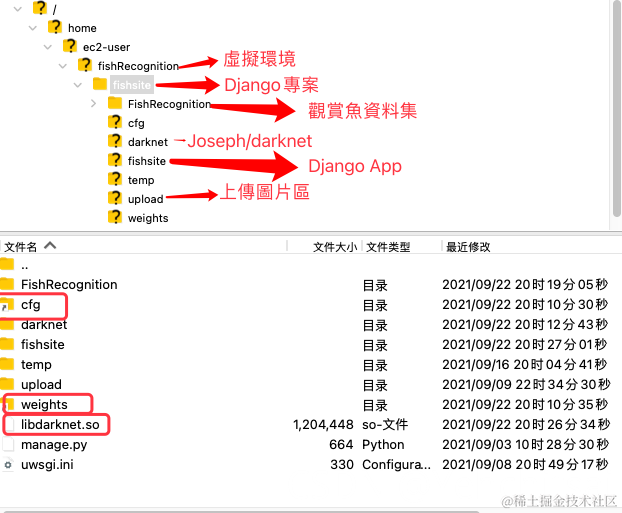Select weights name in file list
This screenshot has height=513, width=622.
[x=44, y=405]
